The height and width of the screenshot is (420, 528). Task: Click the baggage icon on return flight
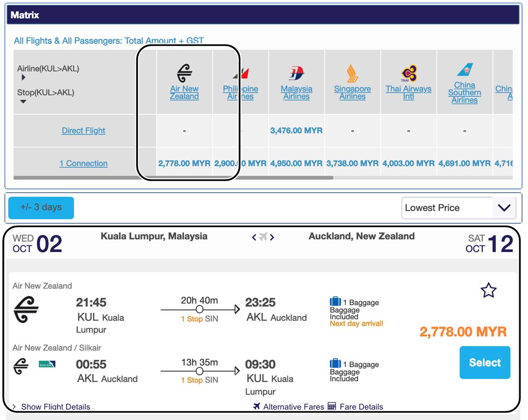[335, 364]
